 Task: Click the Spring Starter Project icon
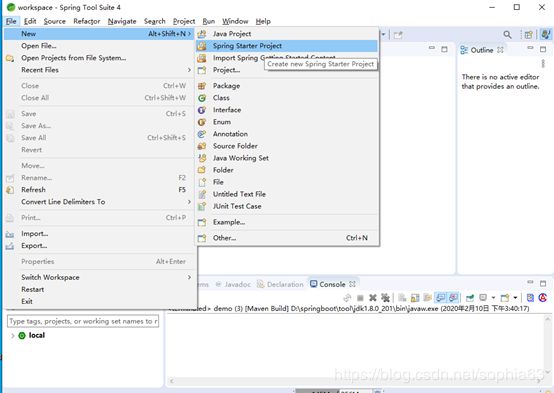[202, 46]
